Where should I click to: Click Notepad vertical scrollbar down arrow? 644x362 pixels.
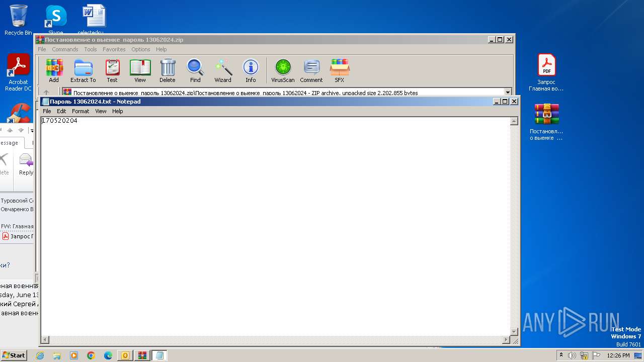coord(514,332)
